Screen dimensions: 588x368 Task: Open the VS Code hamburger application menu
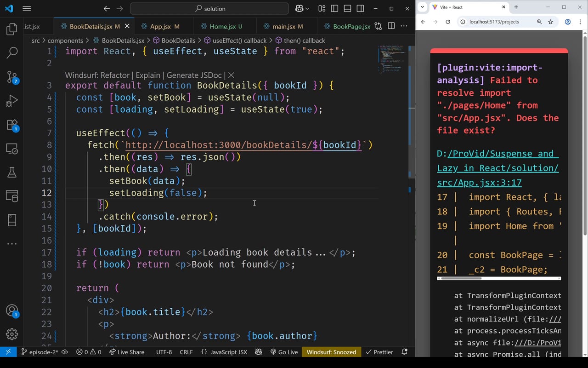[x=27, y=8]
